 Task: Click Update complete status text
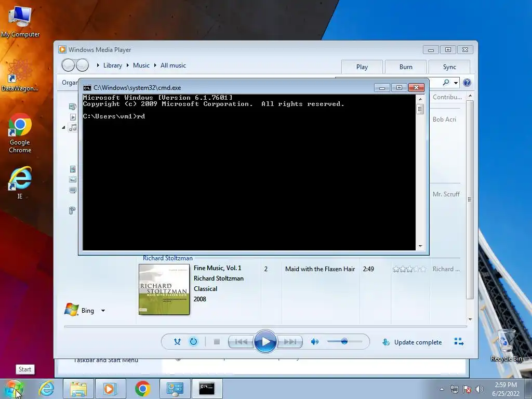(x=418, y=342)
